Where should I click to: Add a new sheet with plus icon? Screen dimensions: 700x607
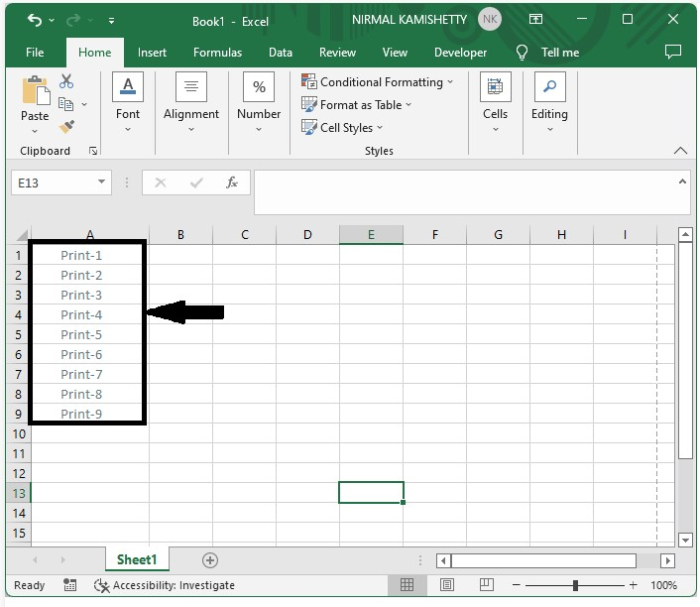(210, 560)
